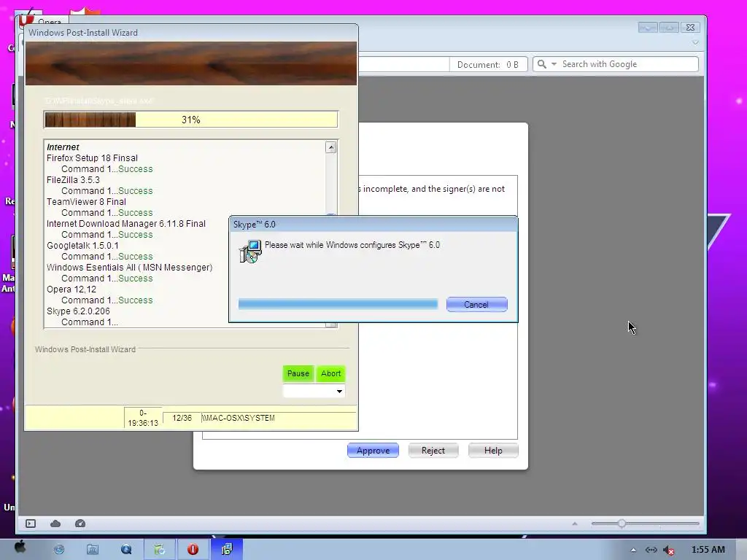Select Windows Esentials All entry
The width and height of the screenshot is (747, 560).
(x=129, y=268)
